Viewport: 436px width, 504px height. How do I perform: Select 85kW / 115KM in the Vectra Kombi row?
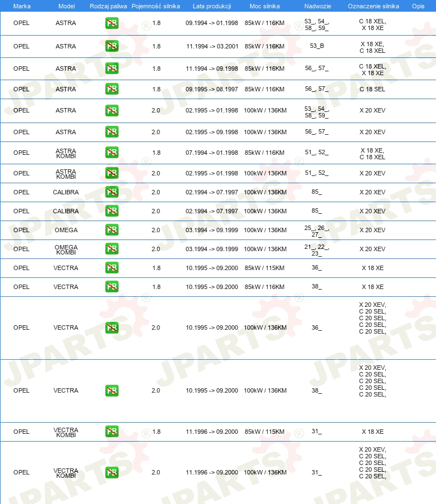[x=264, y=432]
